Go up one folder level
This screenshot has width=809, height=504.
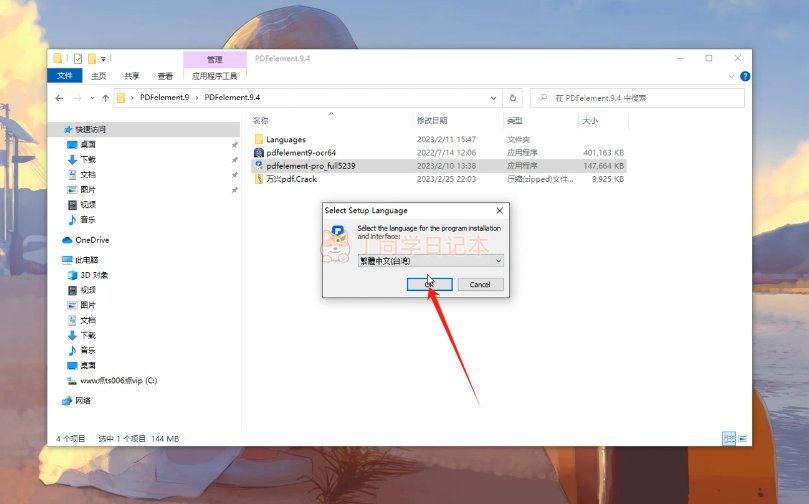point(105,98)
